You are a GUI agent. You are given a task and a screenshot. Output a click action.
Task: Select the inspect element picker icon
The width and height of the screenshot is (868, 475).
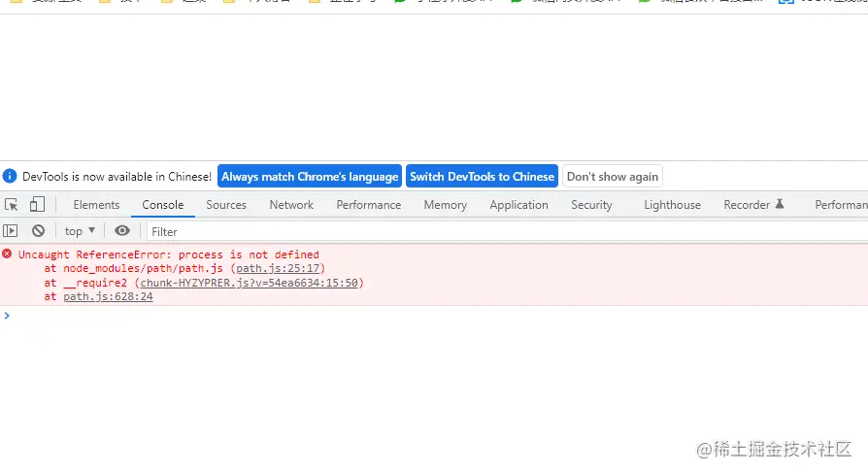[11, 205]
